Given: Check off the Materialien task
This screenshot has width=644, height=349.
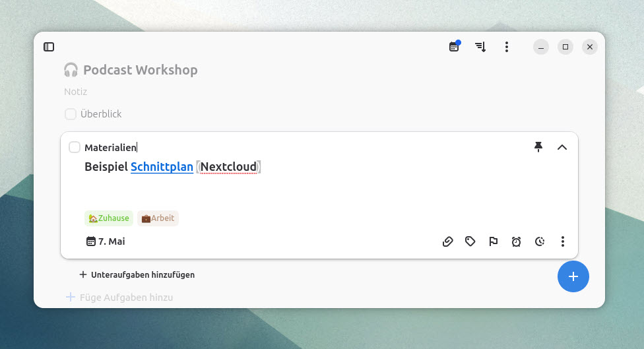Looking at the screenshot, I should pyautogui.click(x=75, y=147).
